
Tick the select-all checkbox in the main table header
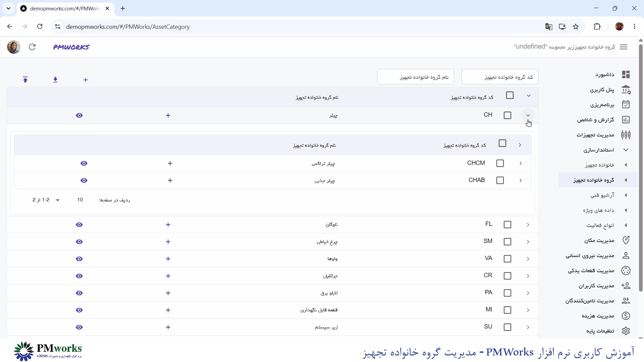(x=510, y=96)
